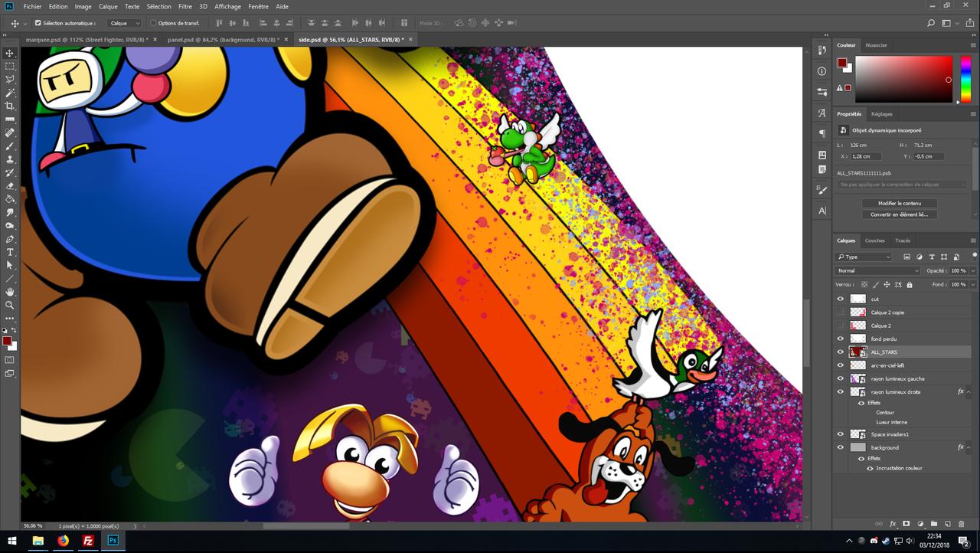Select the Type tool in toolbar

coord(10,252)
